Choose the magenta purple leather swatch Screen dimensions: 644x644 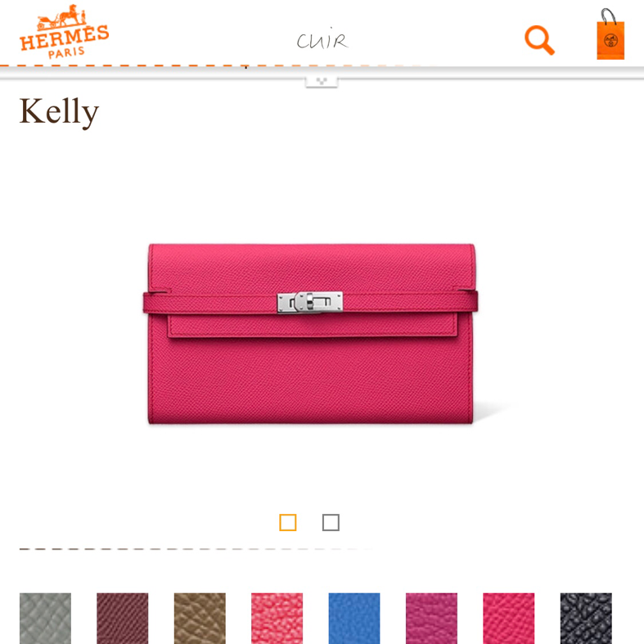pyautogui.click(x=431, y=618)
